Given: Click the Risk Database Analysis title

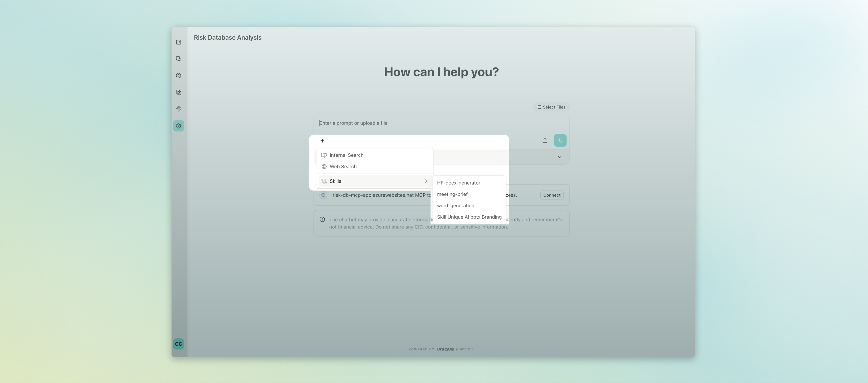Looking at the screenshot, I should [x=227, y=38].
